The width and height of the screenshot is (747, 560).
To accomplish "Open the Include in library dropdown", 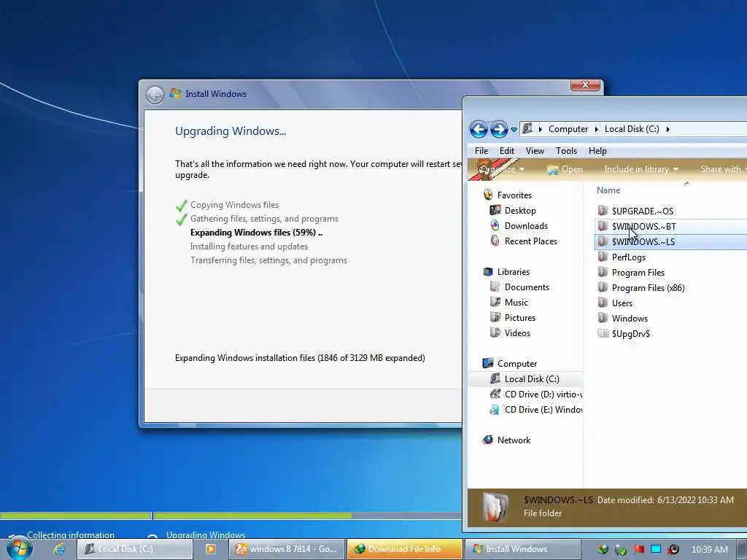I will coord(640,169).
